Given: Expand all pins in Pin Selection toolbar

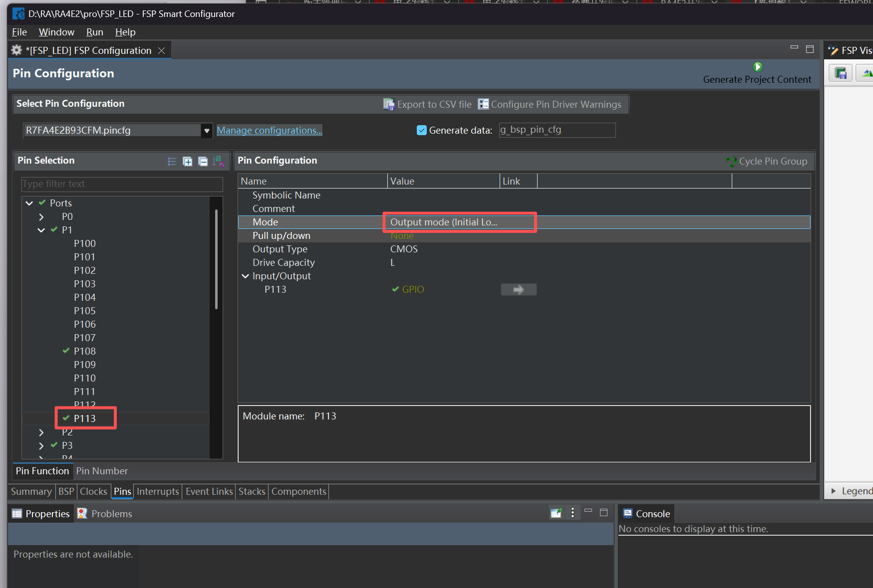Looking at the screenshot, I should click(188, 161).
